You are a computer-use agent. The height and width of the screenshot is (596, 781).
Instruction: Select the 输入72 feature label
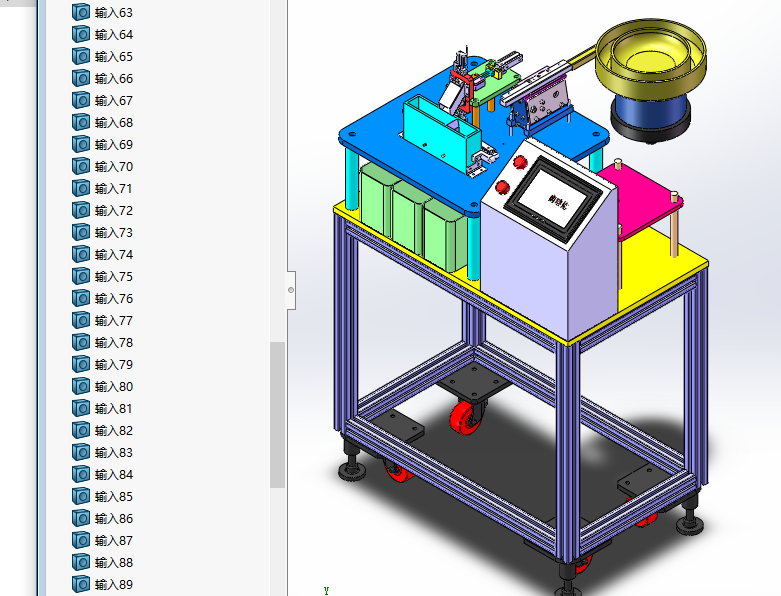click(114, 211)
